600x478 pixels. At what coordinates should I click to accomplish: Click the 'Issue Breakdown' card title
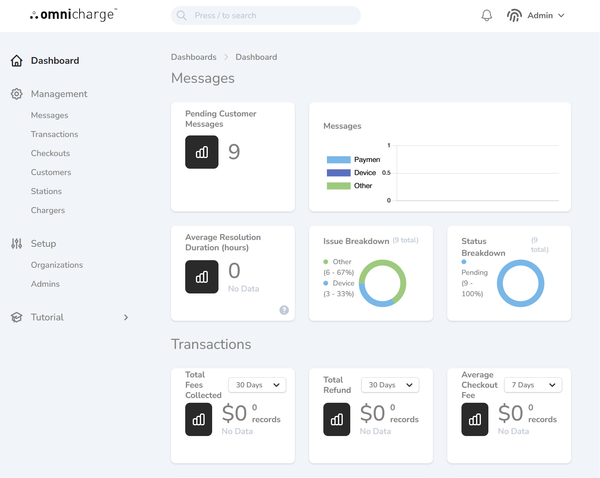(356, 241)
